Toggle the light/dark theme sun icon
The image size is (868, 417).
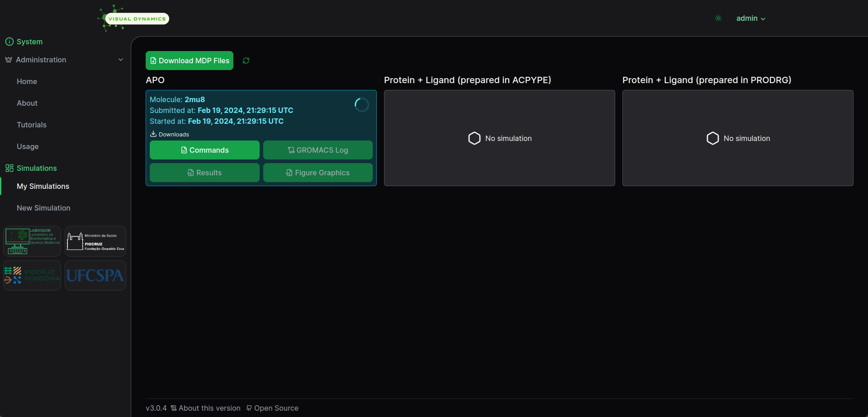(x=718, y=19)
